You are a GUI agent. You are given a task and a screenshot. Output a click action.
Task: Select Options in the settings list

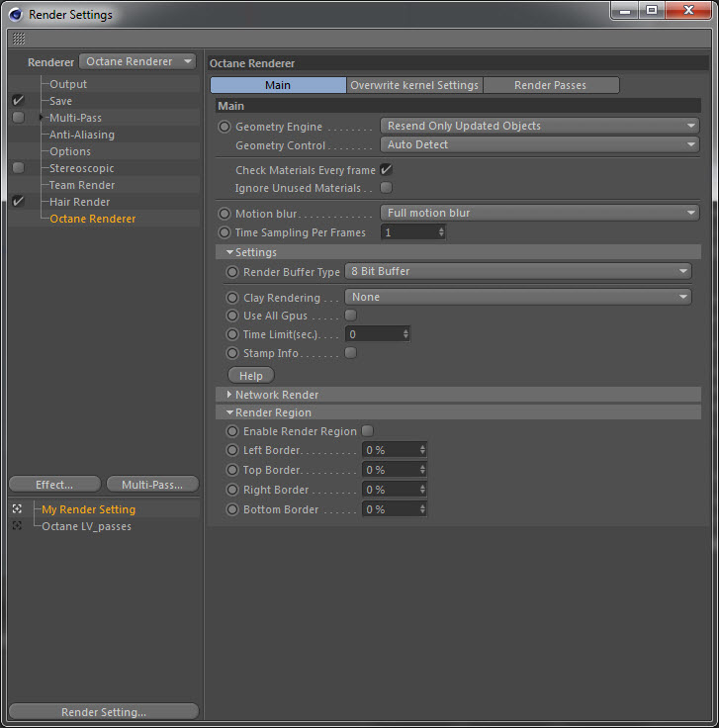(70, 151)
